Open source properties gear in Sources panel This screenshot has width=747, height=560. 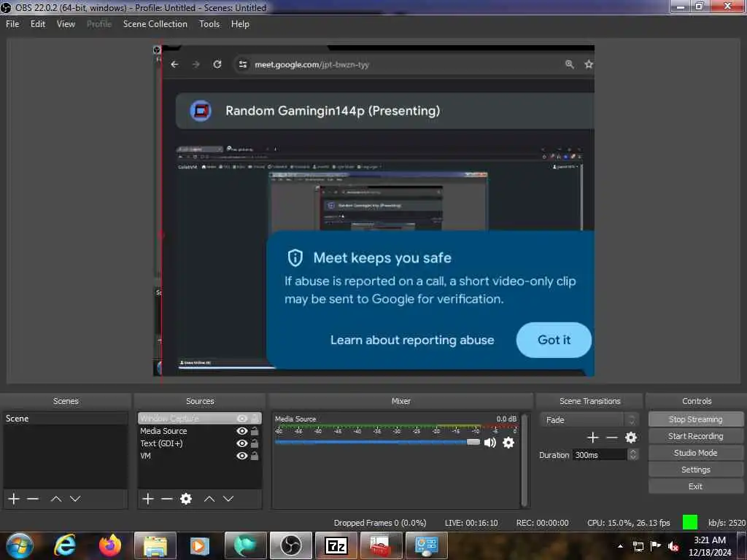[x=186, y=499]
